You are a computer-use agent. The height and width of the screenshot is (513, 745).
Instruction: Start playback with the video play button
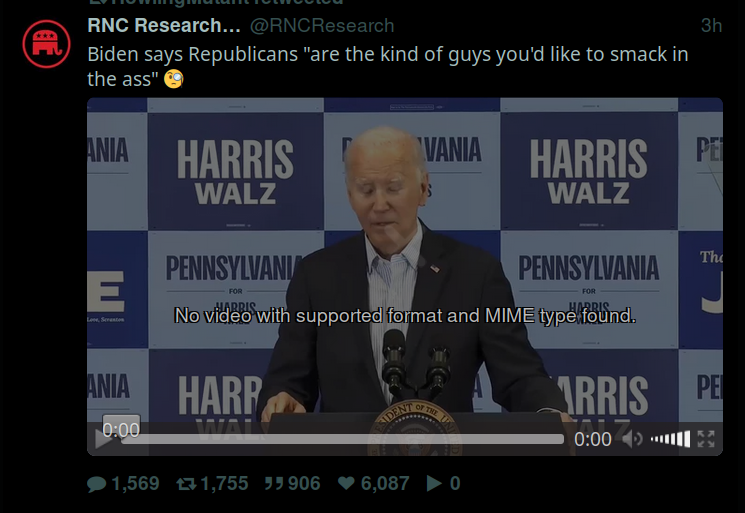[x=102, y=439]
